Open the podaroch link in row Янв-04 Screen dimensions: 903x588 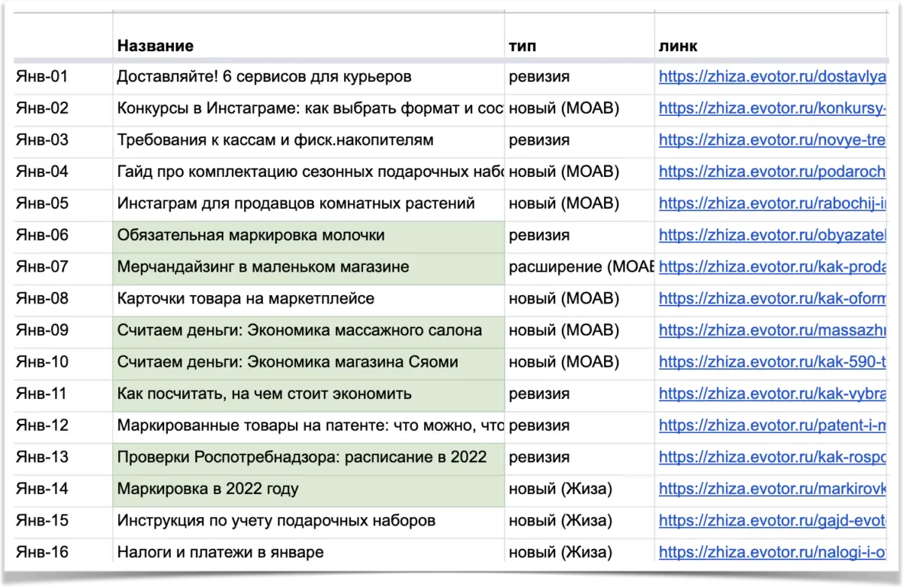pyautogui.click(x=771, y=172)
